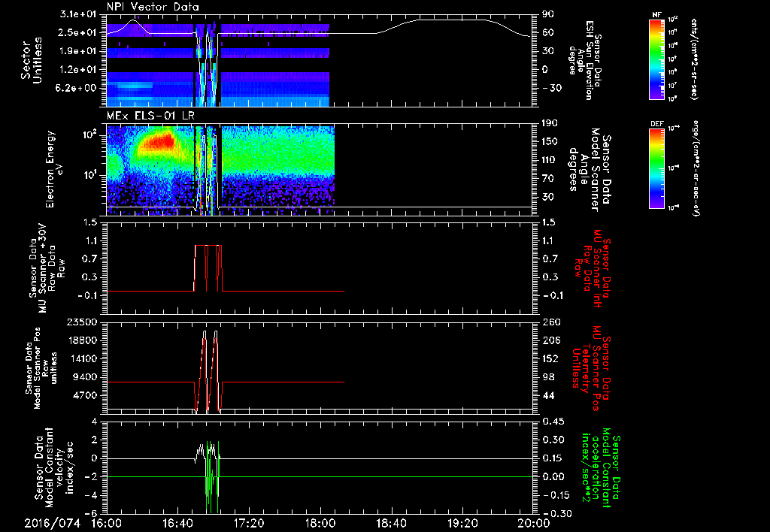This screenshot has width=770, height=532.
Task: Click the '0.45' acceleration tick value
Action: coord(553,422)
